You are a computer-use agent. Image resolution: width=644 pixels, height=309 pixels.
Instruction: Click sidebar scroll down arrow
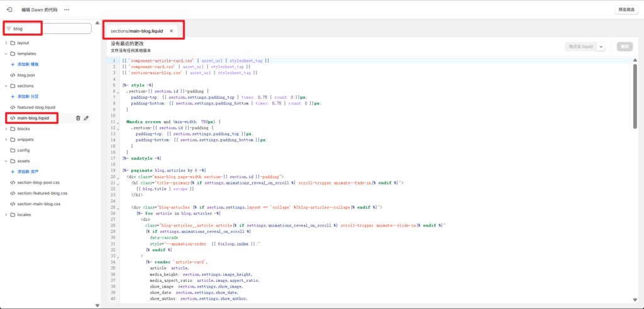(97, 305)
